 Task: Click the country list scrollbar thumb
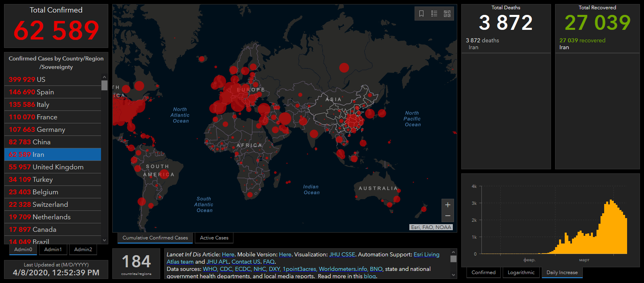[x=104, y=85]
